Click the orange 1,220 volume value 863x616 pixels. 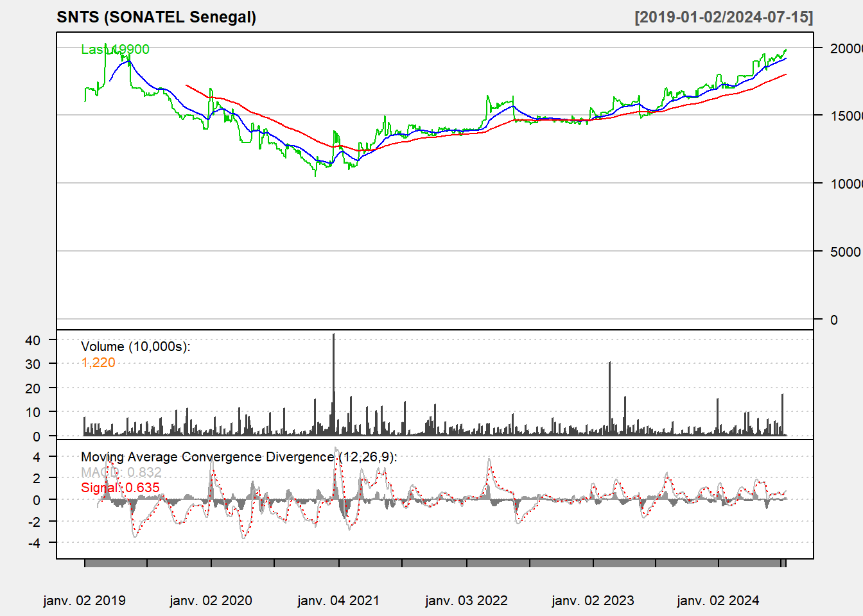98,363
